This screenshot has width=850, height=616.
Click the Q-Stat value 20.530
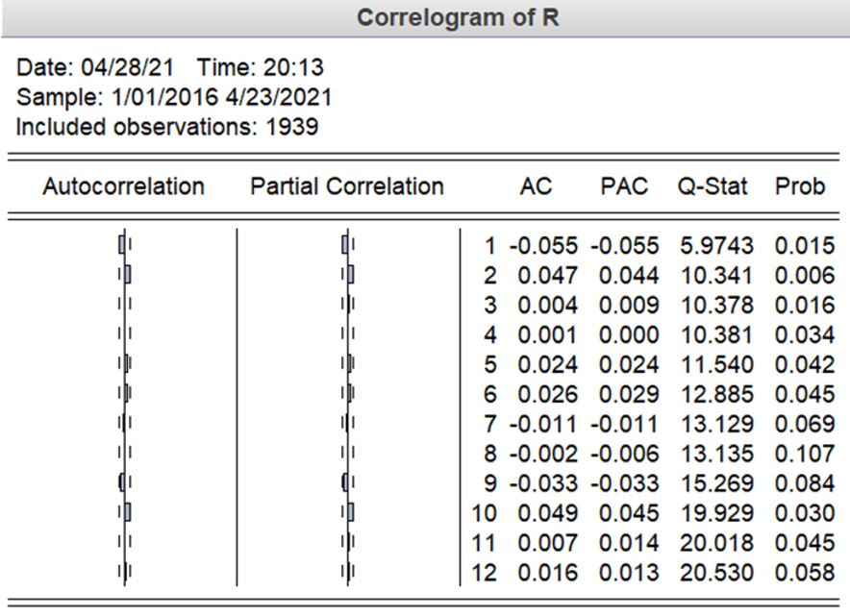716,572
